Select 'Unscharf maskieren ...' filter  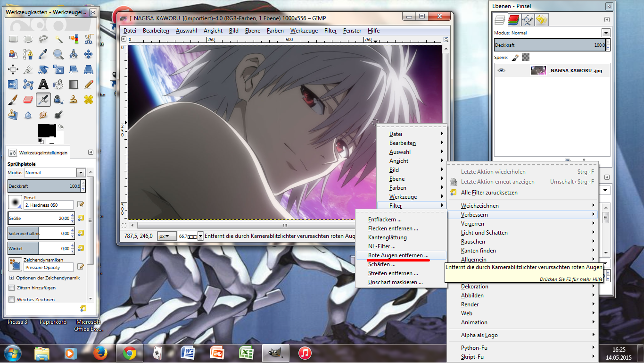click(x=400, y=282)
